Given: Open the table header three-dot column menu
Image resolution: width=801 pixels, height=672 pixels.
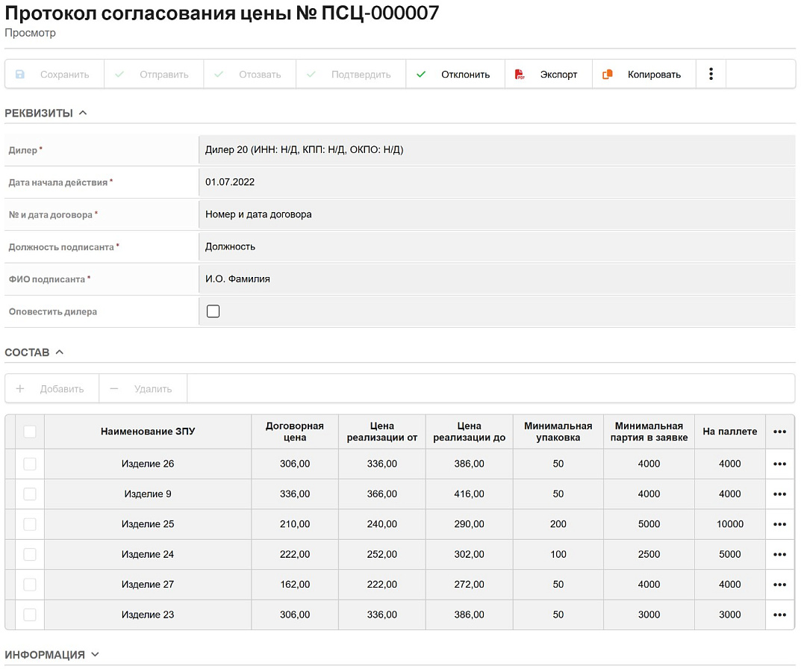Looking at the screenshot, I should point(779,432).
